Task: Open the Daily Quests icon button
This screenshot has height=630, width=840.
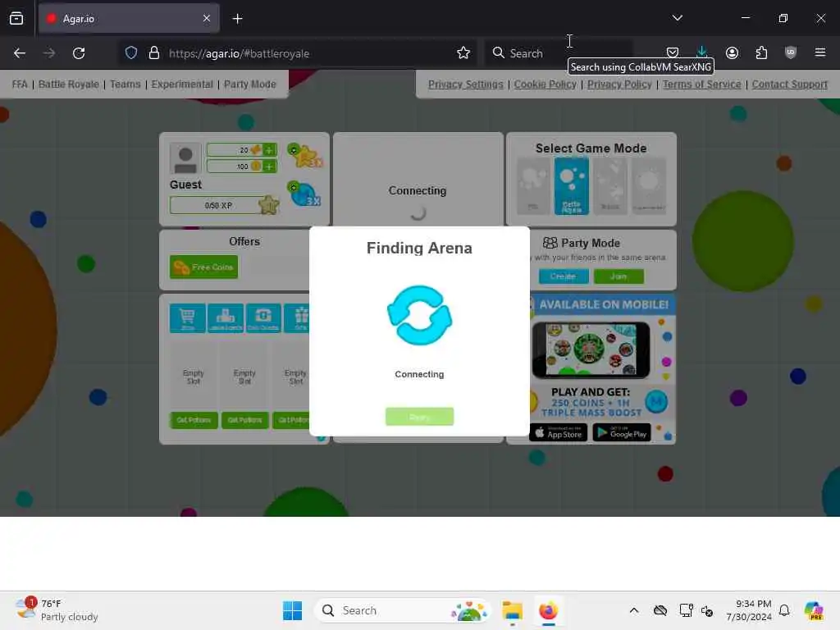Action: pyautogui.click(x=263, y=318)
